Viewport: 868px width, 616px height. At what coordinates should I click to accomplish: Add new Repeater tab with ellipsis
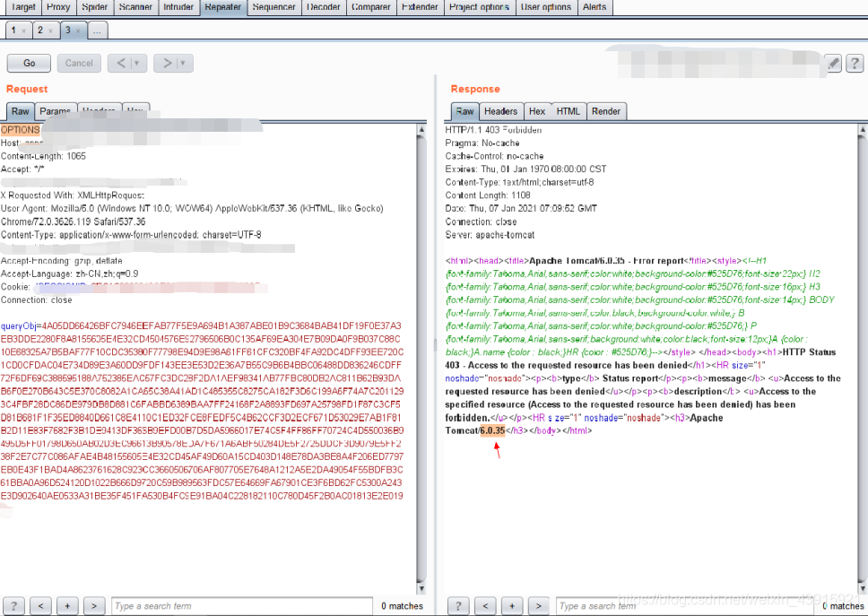pos(98,30)
